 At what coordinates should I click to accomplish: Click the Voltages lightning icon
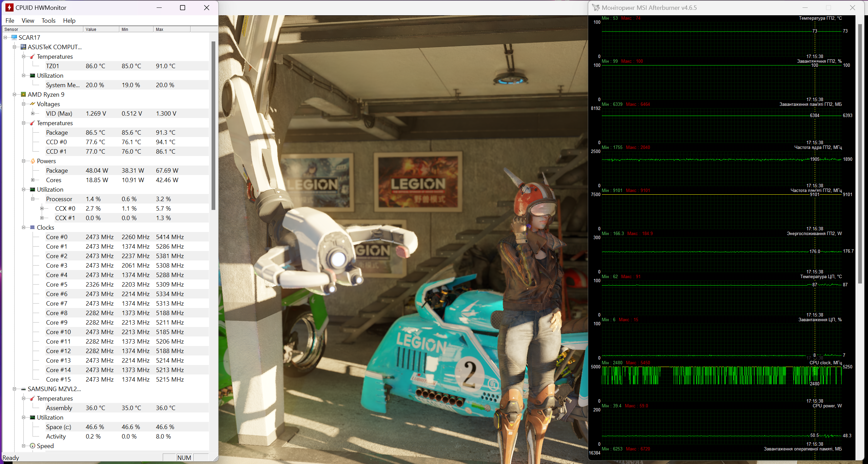coord(33,104)
